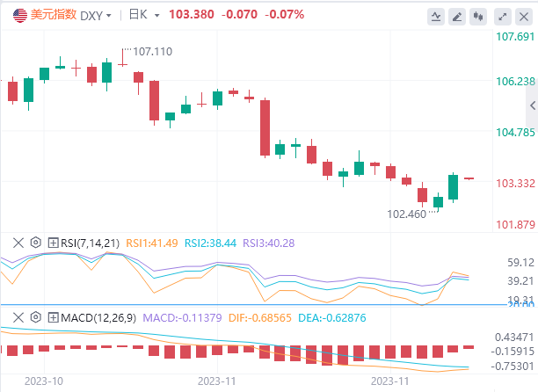Click the 0.43471 MACD axis label
The image size is (538, 392).
514,338
